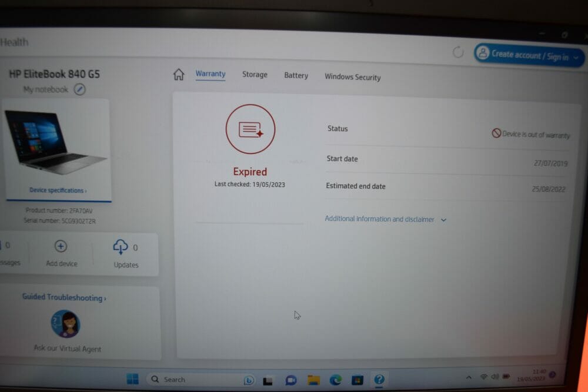The image size is (588, 392).
Task: Click the Last checked: 19/05/2023 text
Action: [x=250, y=185]
